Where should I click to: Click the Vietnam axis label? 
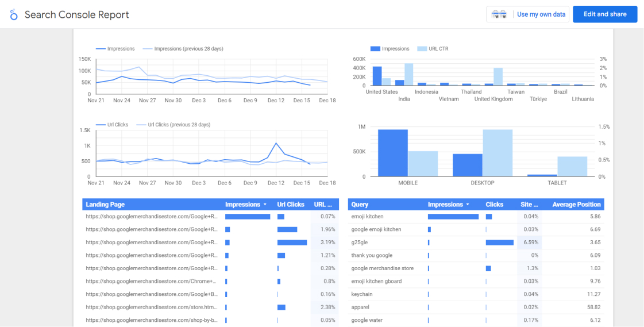point(449,99)
